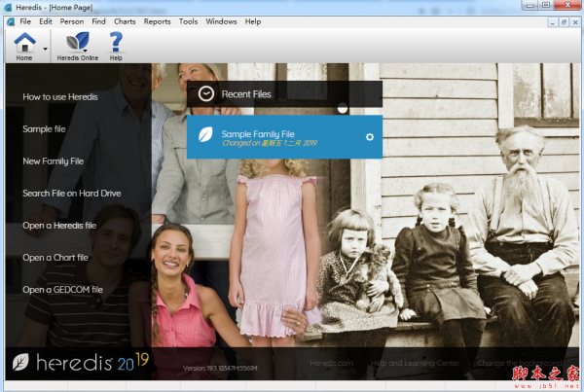Click the leaf icon on Sample Family File

coord(205,135)
